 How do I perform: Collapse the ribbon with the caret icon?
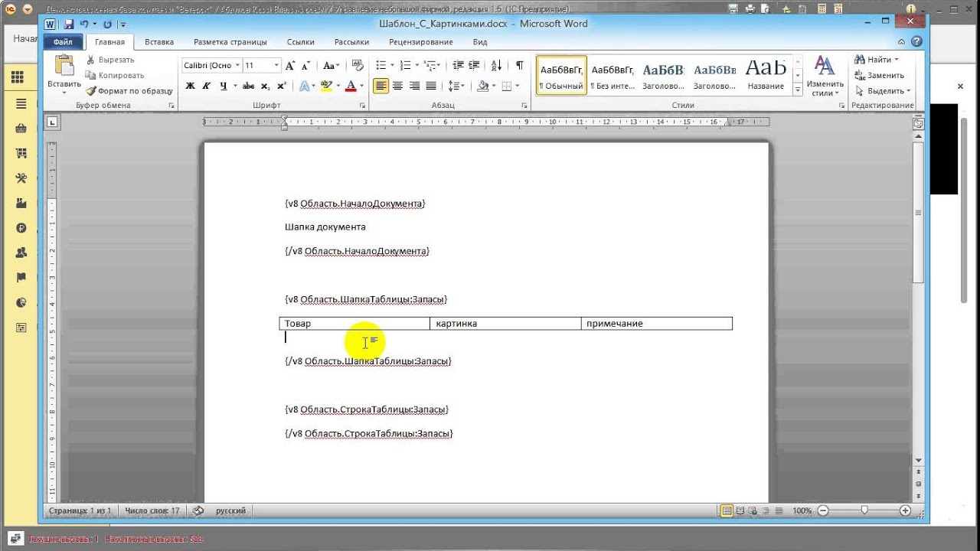(x=902, y=41)
